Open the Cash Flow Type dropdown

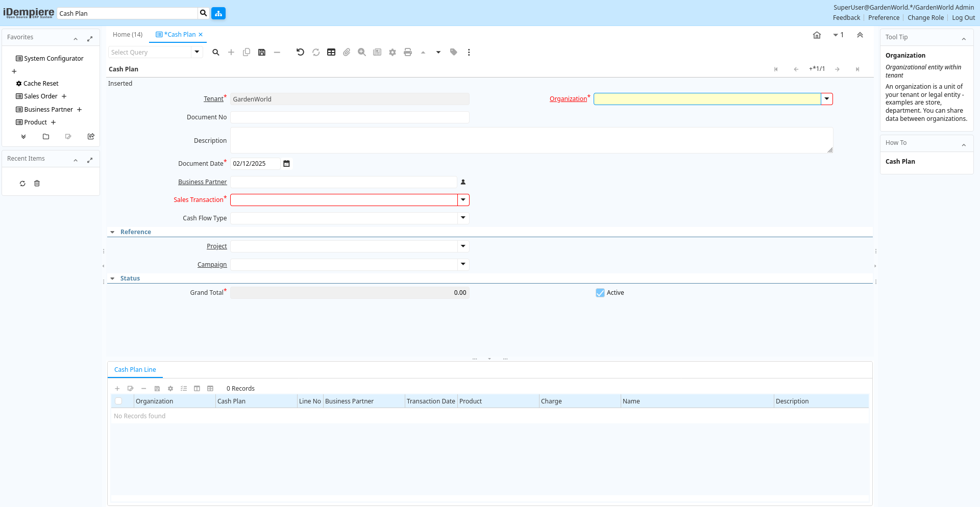click(463, 218)
